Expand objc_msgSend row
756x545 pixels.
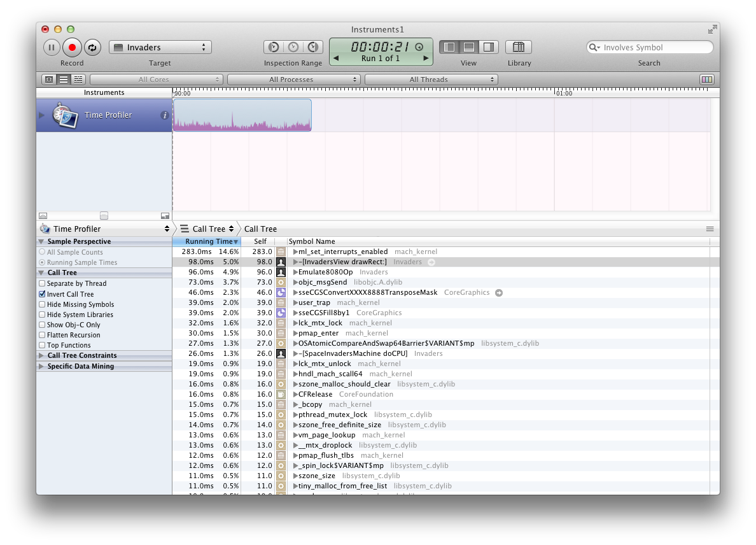[x=295, y=282]
